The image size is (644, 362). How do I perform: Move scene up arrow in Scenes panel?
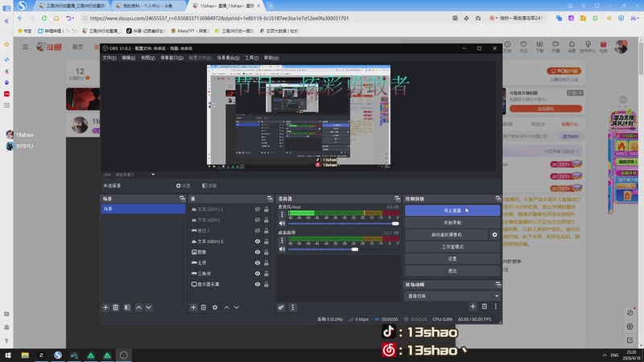pos(138,307)
